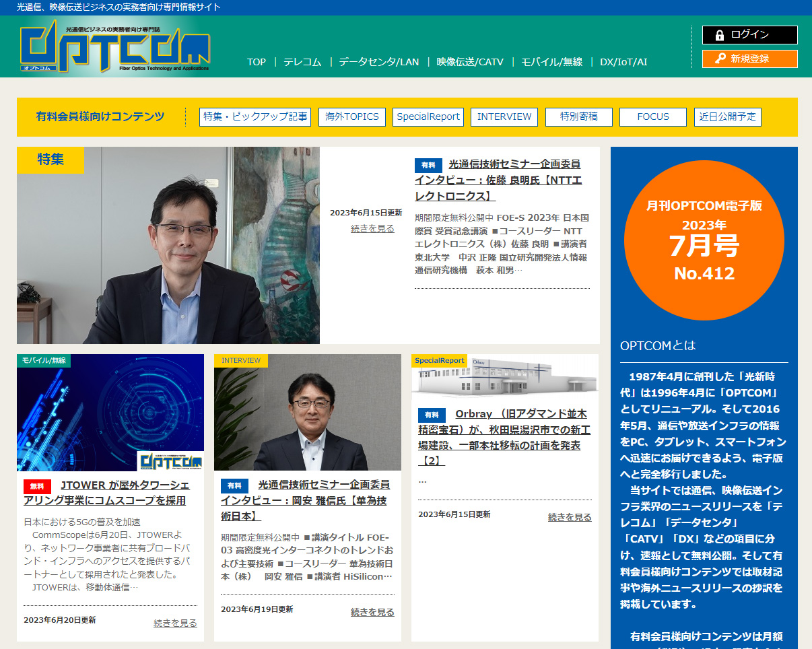Click the 無料 badge on the JTOWER article

pyautogui.click(x=37, y=484)
